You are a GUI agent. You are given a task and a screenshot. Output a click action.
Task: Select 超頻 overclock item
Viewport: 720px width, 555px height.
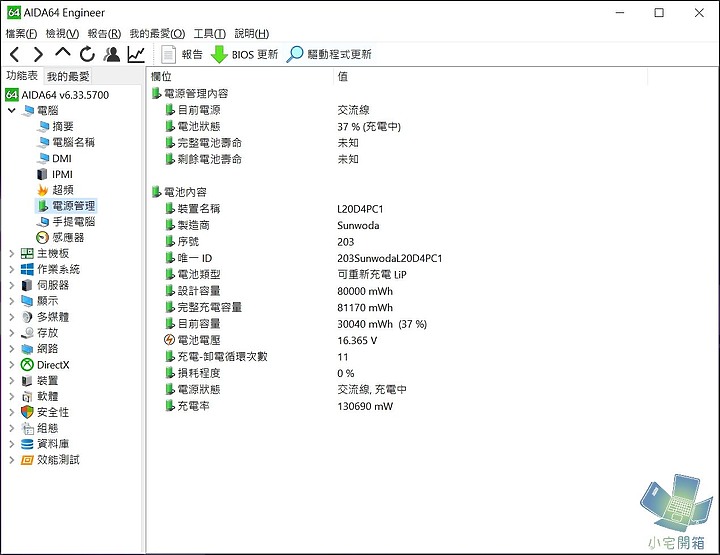tap(63, 190)
